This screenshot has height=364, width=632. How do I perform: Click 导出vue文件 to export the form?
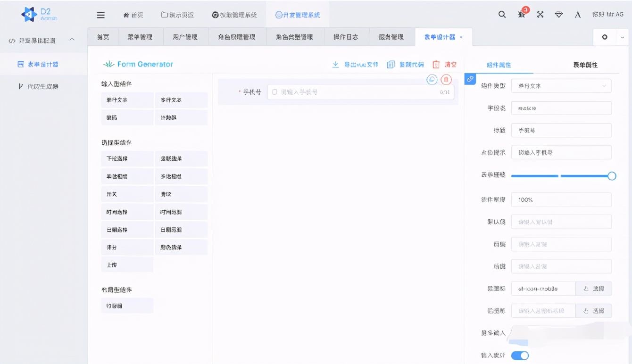[x=355, y=64]
